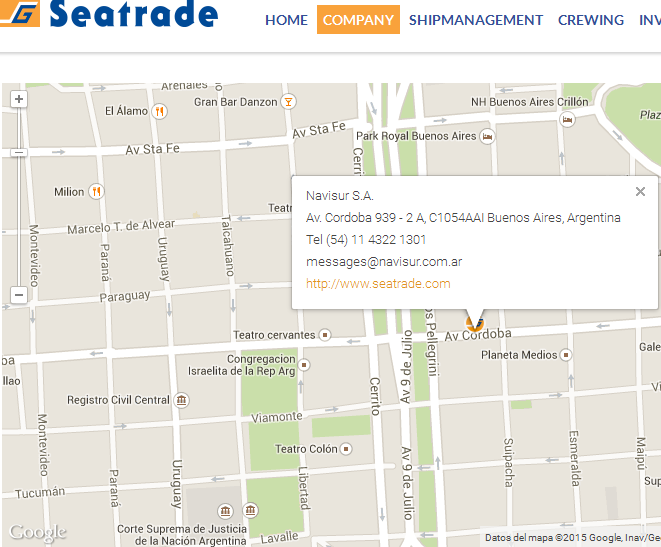Screen dimensions: 661x547
Task: Click the El Álamo place label
Action: coord(126,111)
